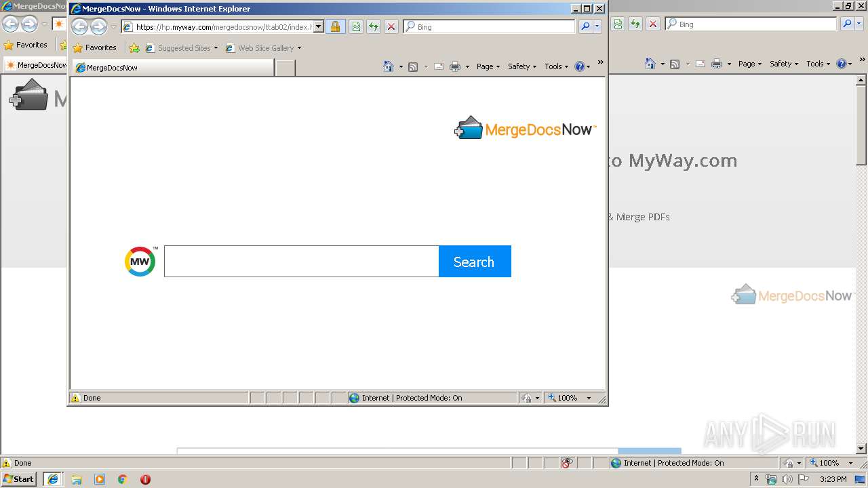Select MergeDocsNow tab in background window
868x488 pixels.
[x=35, y=65]
